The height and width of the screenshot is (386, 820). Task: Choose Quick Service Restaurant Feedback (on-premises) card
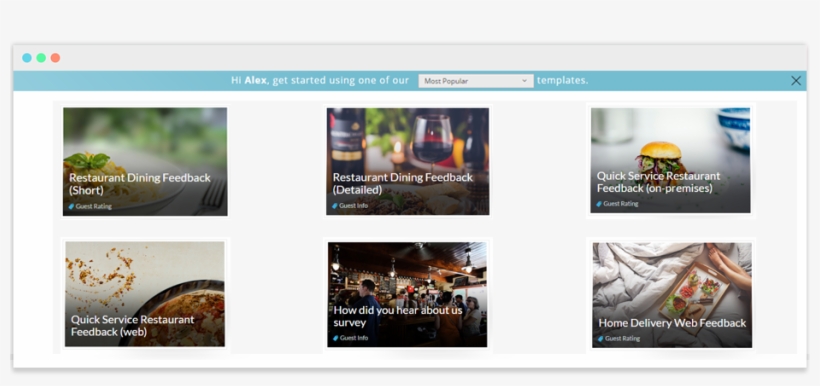670,160
